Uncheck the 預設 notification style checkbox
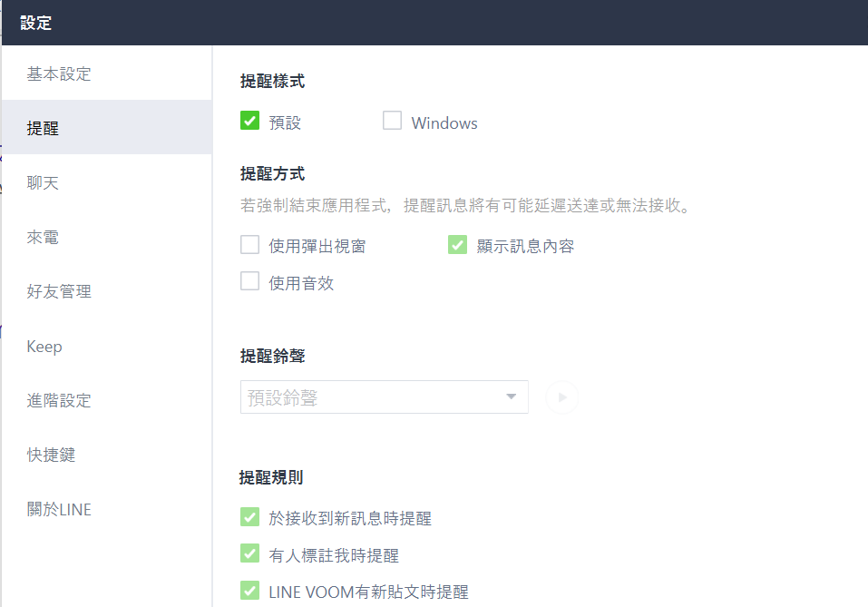 point(249,120)
